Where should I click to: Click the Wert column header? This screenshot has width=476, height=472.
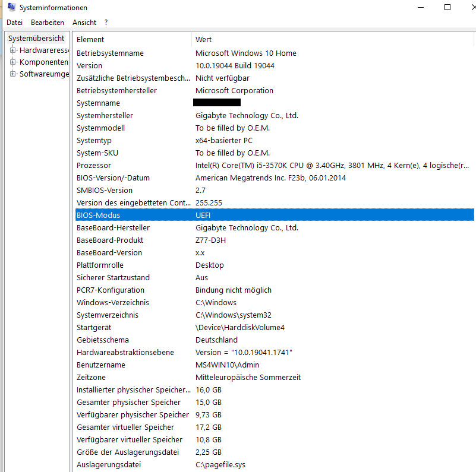(x=203, y=39)
